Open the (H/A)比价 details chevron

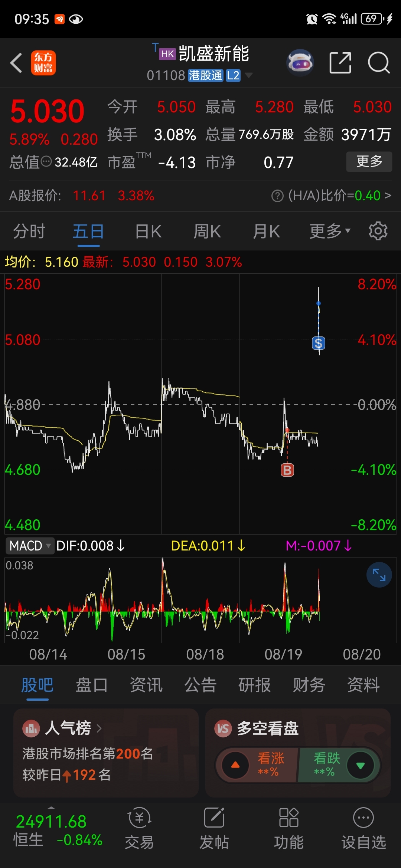click(388, 195)
